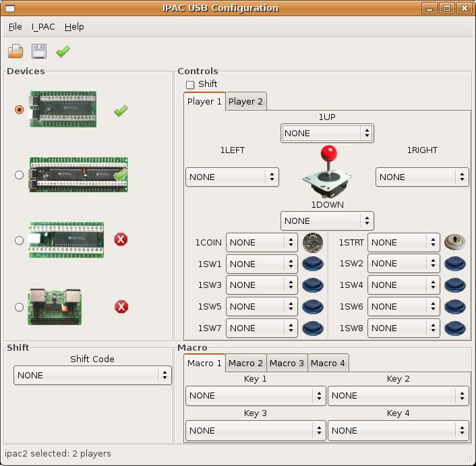Click the window menu icon in title bar
476x466 pixels.
point(10,8)
